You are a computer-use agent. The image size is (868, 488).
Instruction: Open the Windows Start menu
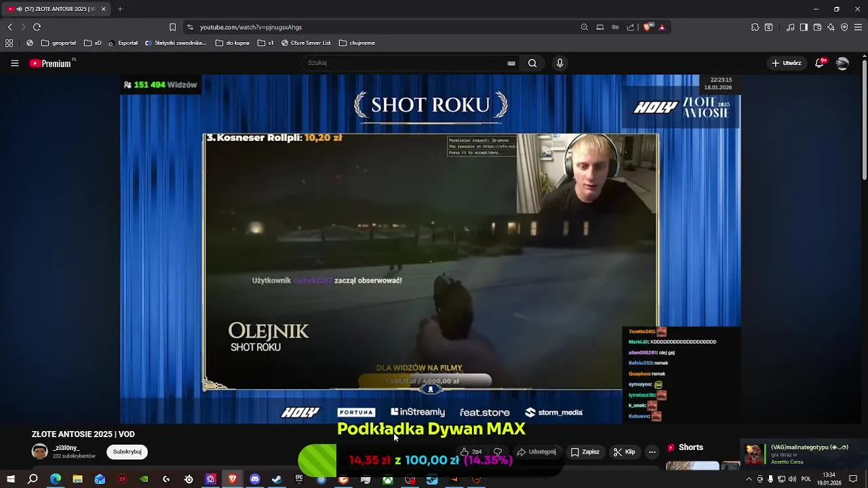[x=10, y=479]
